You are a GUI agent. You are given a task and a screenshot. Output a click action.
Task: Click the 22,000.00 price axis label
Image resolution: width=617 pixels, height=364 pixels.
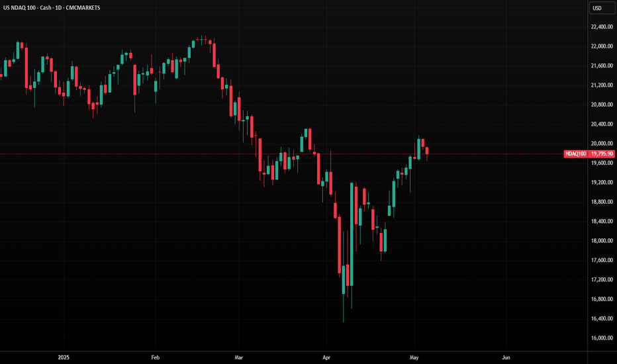[x=602, y=46]
